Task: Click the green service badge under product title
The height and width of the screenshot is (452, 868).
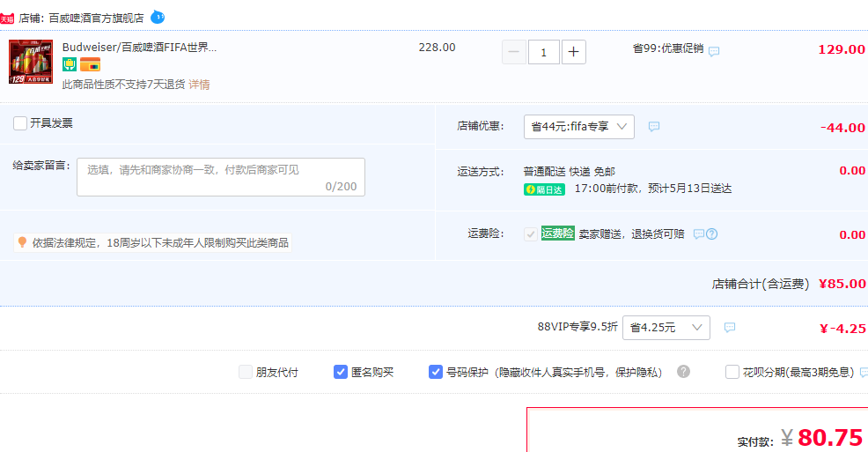Action: point(70,64)
